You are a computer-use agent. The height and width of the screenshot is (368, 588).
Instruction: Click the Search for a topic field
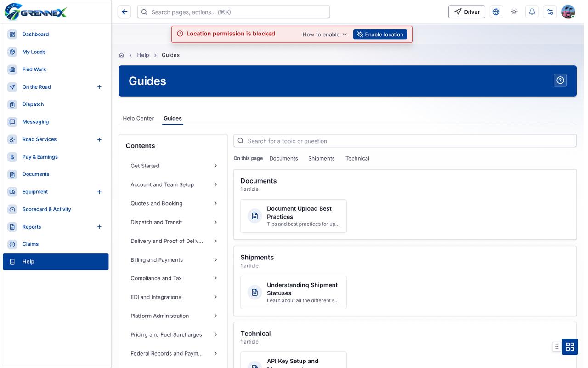click(405, 141)
